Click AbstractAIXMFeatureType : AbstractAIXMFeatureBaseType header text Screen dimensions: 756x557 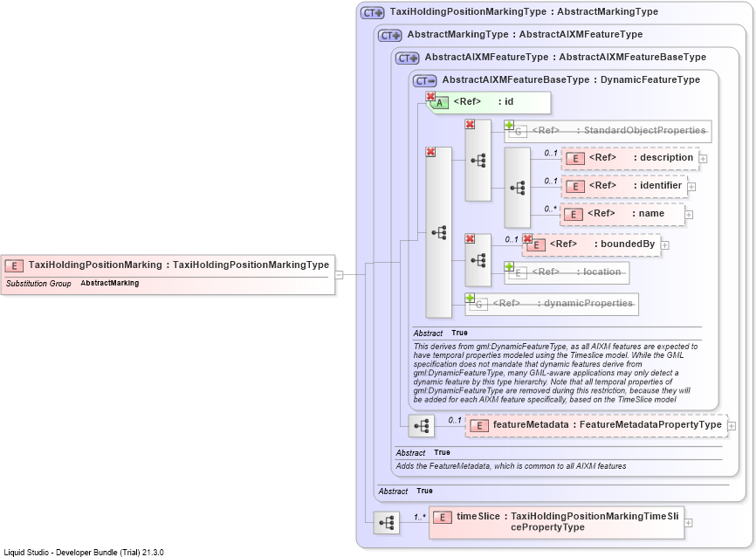coord(565,57)
